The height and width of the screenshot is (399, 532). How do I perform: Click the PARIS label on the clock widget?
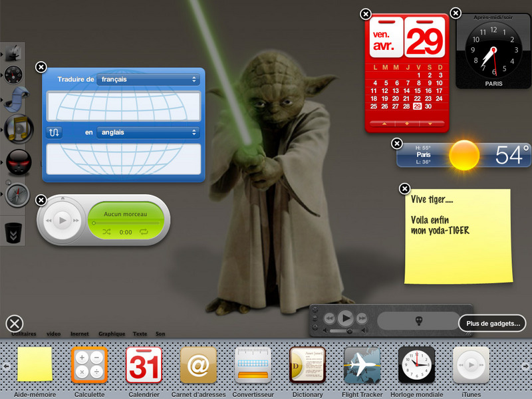(x=493, y=84)
